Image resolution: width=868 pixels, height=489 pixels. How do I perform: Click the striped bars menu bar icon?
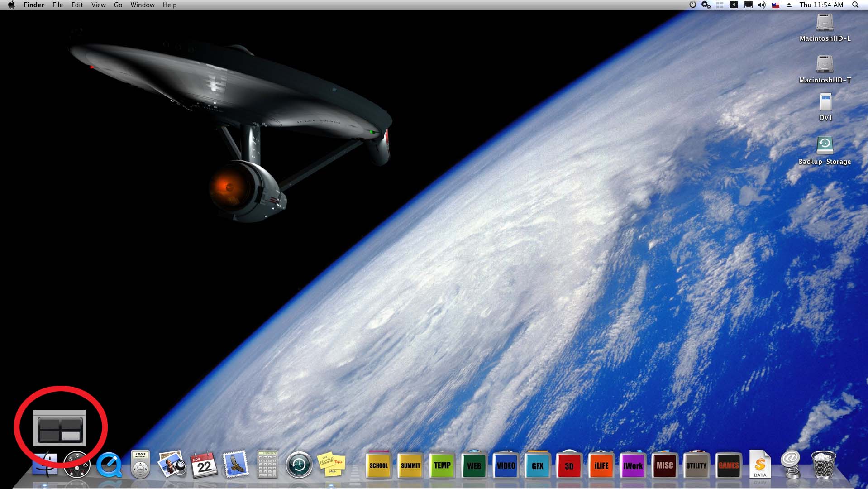point(720,5)
